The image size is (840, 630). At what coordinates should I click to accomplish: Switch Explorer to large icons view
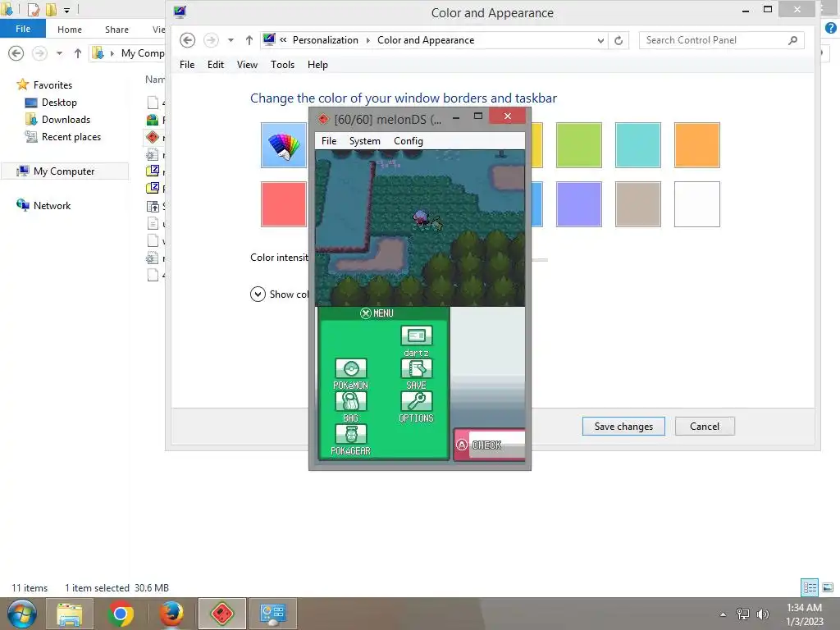[x=828, y=587]
